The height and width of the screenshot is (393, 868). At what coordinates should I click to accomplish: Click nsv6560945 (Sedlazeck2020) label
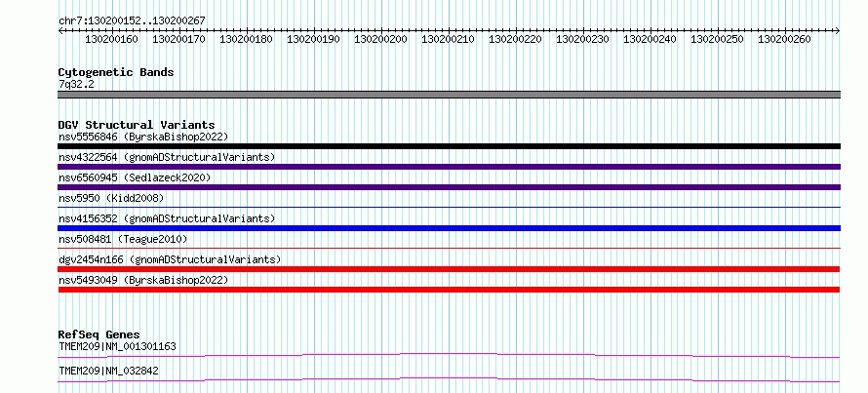pyautogui.click(x=135, y=177)
